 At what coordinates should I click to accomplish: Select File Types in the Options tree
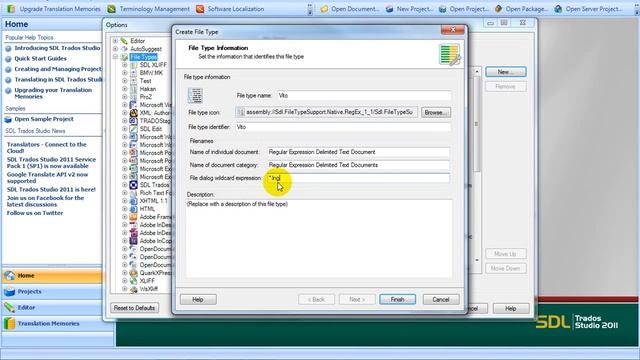pyautogui.click(x=143, y=57)
